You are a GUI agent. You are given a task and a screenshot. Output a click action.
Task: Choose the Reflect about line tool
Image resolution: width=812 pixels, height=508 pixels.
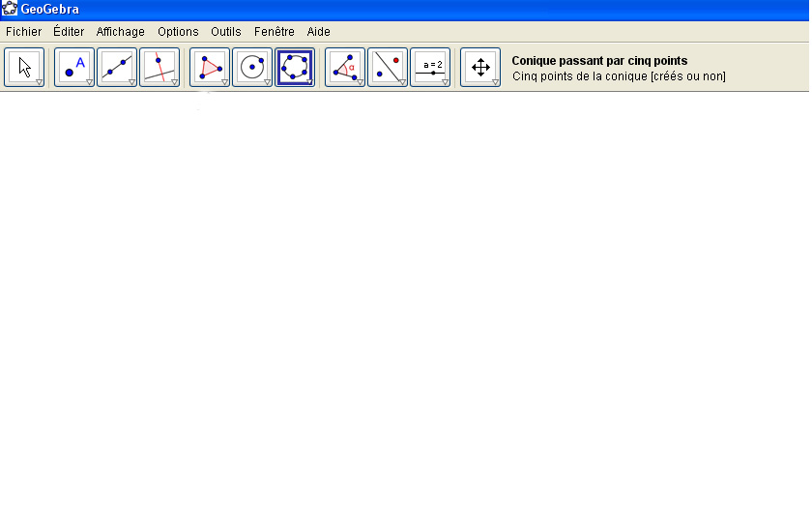[x=387, y=67]
